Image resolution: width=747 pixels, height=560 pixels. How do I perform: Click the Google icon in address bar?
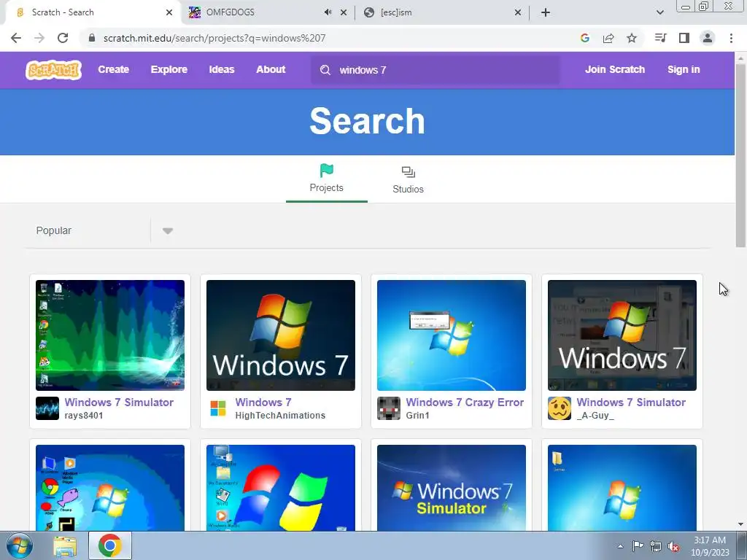585,38
